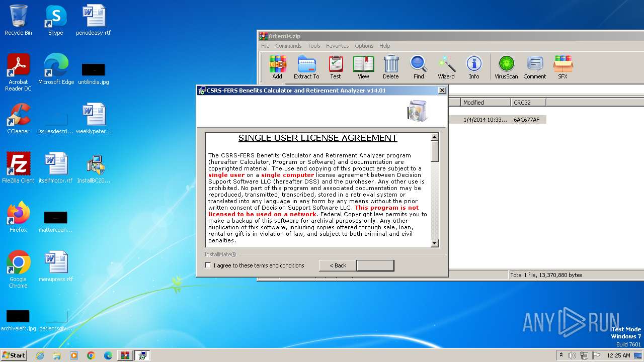Open the Commands menu
Viewport: 644px width, 362px height.
pos(288,46)
